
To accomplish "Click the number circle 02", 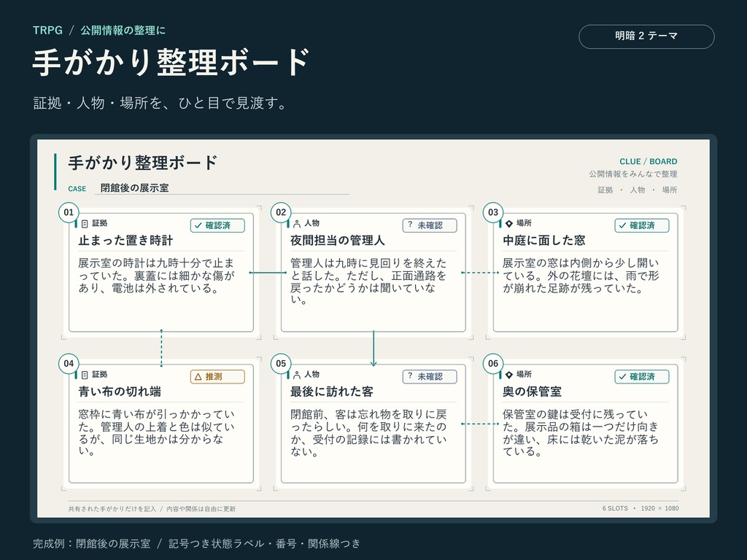I will click(x=281, y=212).
